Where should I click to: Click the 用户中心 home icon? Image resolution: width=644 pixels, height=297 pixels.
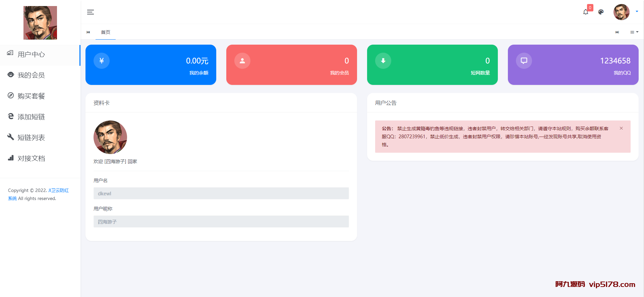[10, 53]
